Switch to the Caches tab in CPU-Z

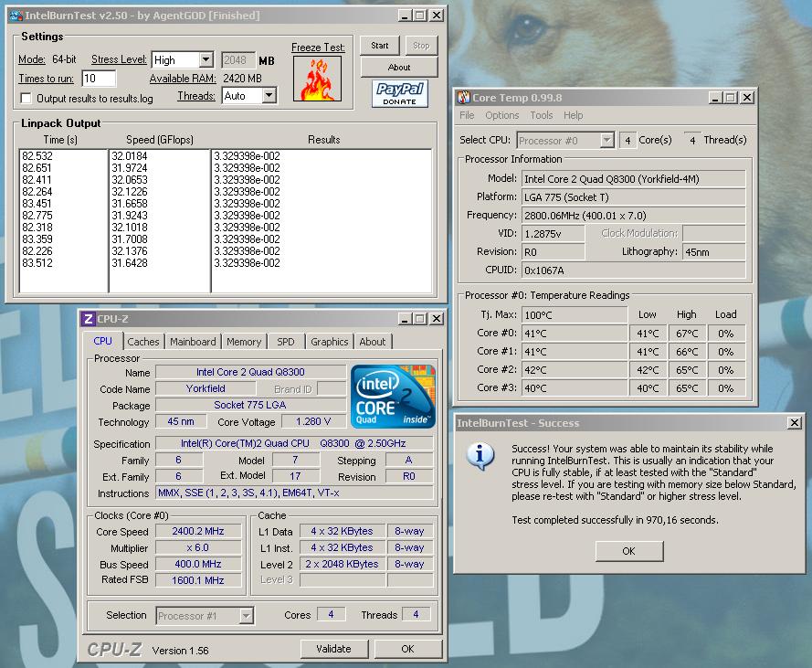(x=142, y=342)
